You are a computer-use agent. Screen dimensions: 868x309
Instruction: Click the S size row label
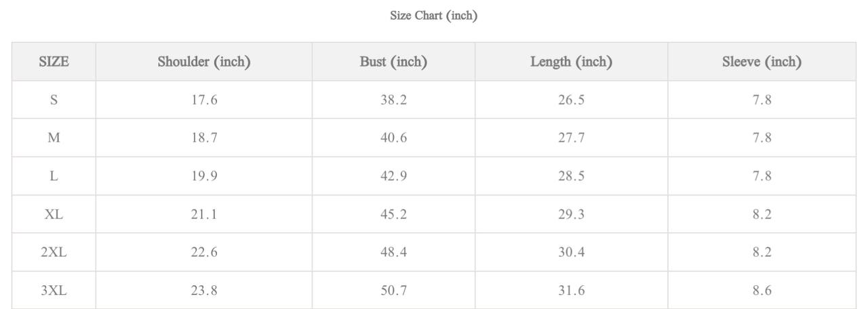(54, 100)
